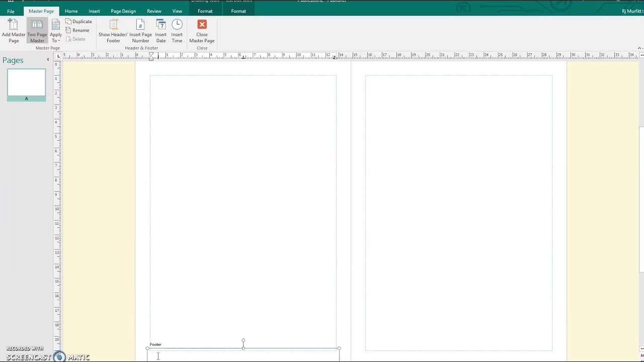Collapse the ribbon with the arrow
Viewport: 644px width, 362px height.
click(639, 48)
